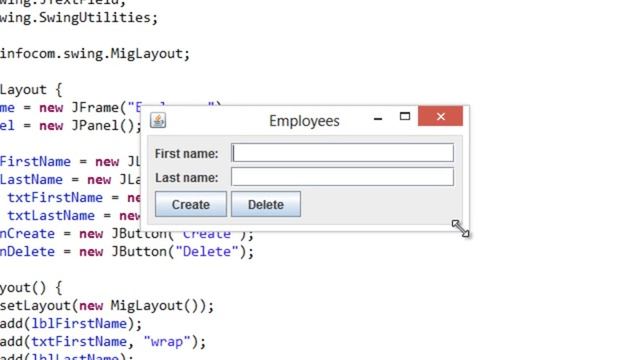Click 'JPanel();' in the code editor
This screenshot has height=360, width=640.
(x=107, y=126)
